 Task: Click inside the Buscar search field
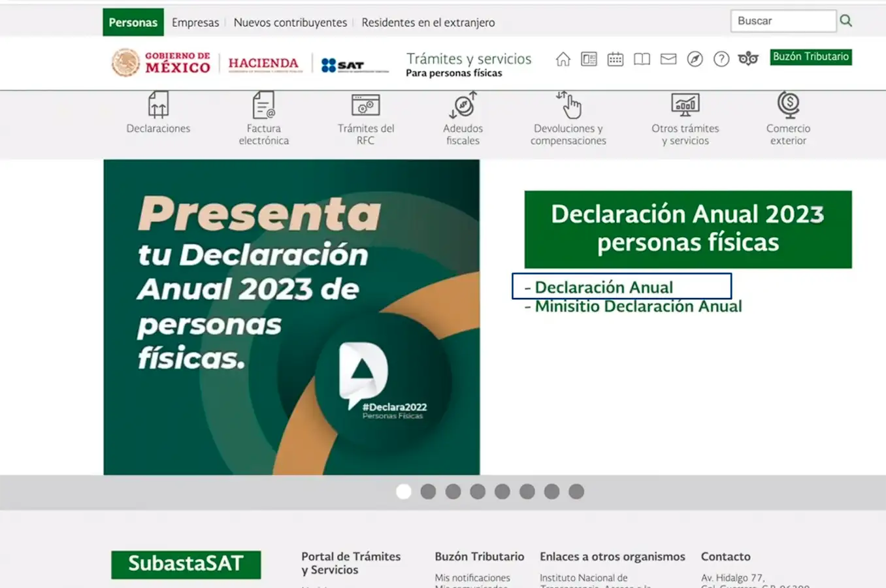pos(783,20)
